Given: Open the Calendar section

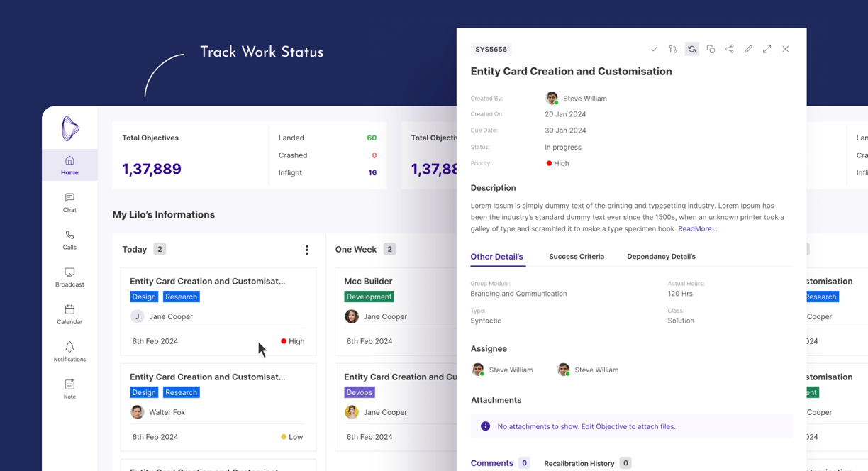Looking at the screenshot, I should tap(69, 314).
